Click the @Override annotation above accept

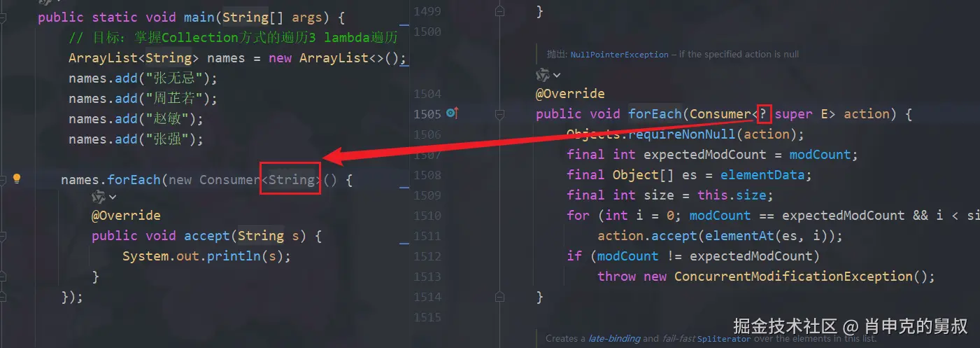(126, 215)
